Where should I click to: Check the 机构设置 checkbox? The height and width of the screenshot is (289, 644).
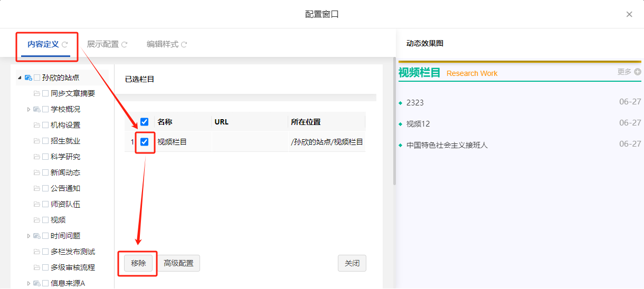(x=45, y=125)
